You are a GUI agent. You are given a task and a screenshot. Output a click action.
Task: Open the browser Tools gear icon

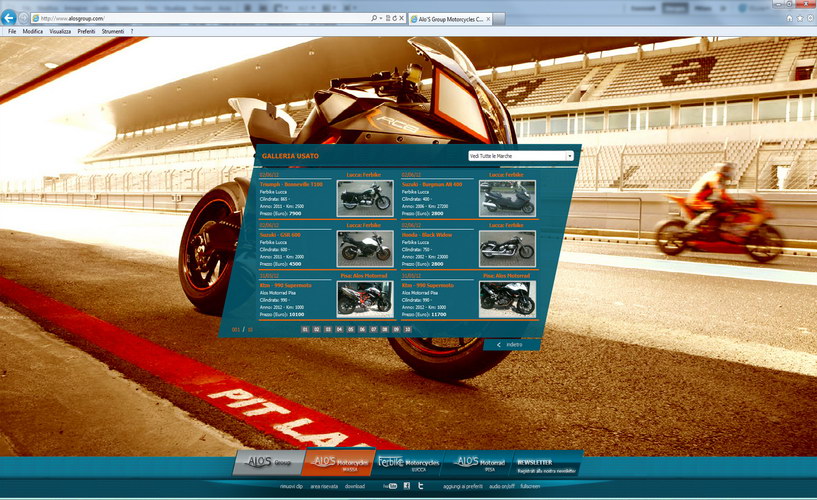click(x=810, y=18)
